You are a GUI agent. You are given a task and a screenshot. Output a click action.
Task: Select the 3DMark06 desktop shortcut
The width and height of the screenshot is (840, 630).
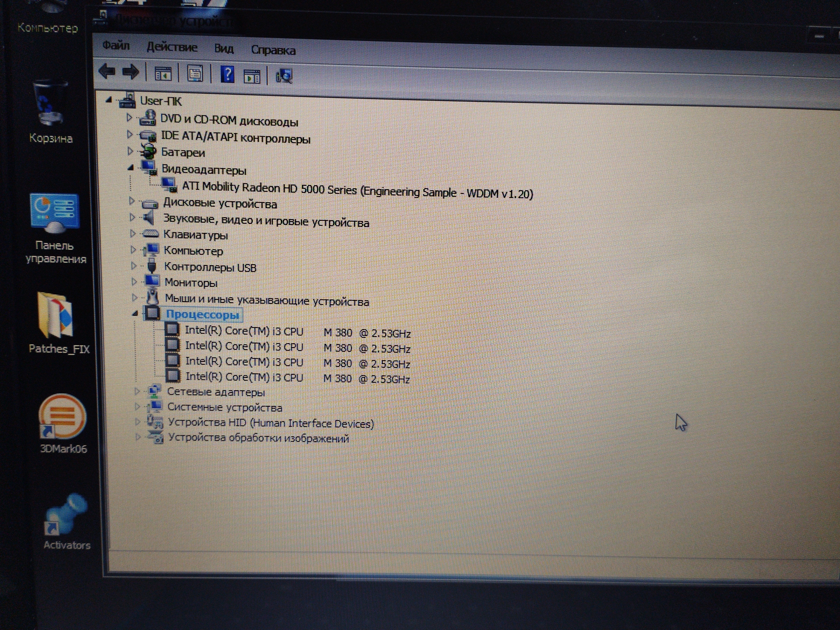click(x=63, y=424)
